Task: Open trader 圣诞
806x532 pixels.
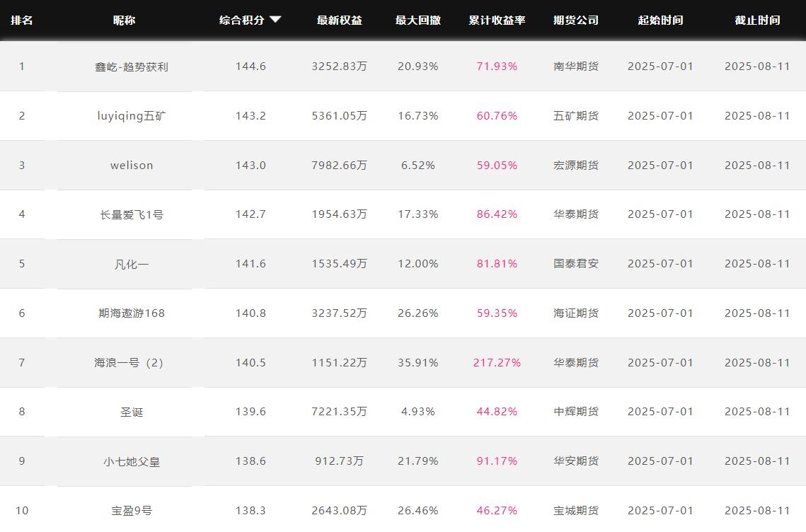Action: 132,412
